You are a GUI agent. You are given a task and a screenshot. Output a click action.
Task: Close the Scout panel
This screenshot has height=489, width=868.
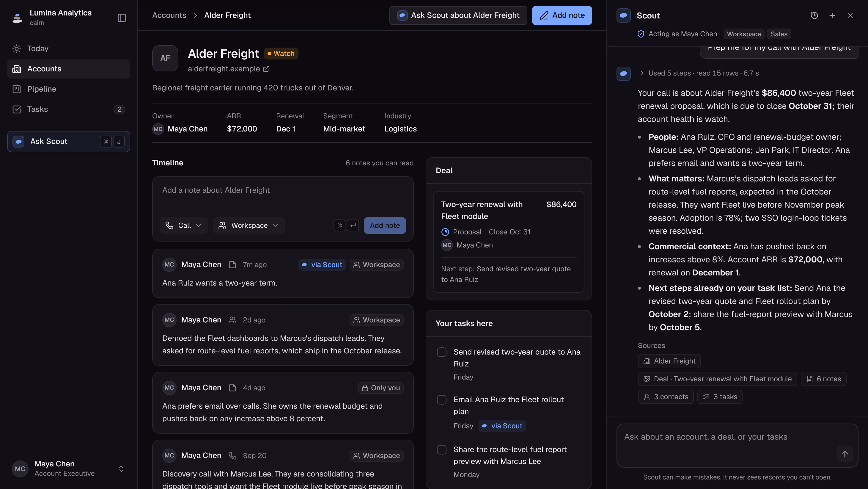point(850,15)
